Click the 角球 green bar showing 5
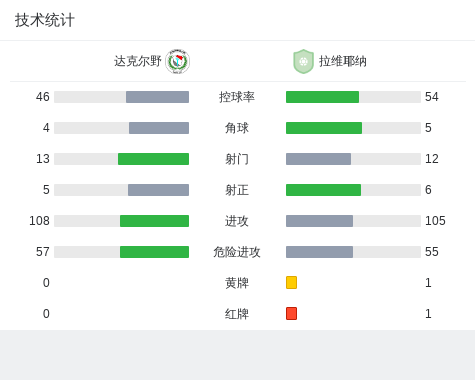This screenshot has width=475, height=380. point(324,128)
